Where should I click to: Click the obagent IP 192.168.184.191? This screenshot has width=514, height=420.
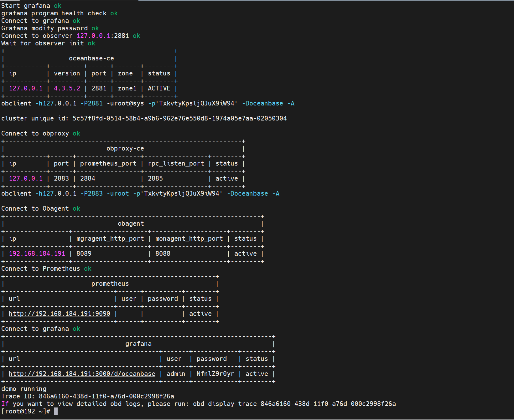[37, 254]
